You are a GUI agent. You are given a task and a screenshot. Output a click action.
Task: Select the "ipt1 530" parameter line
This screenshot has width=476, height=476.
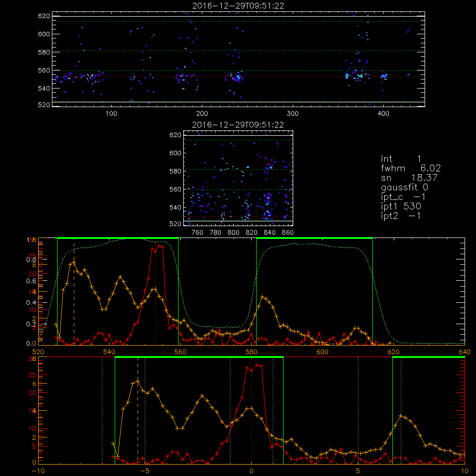401,207
